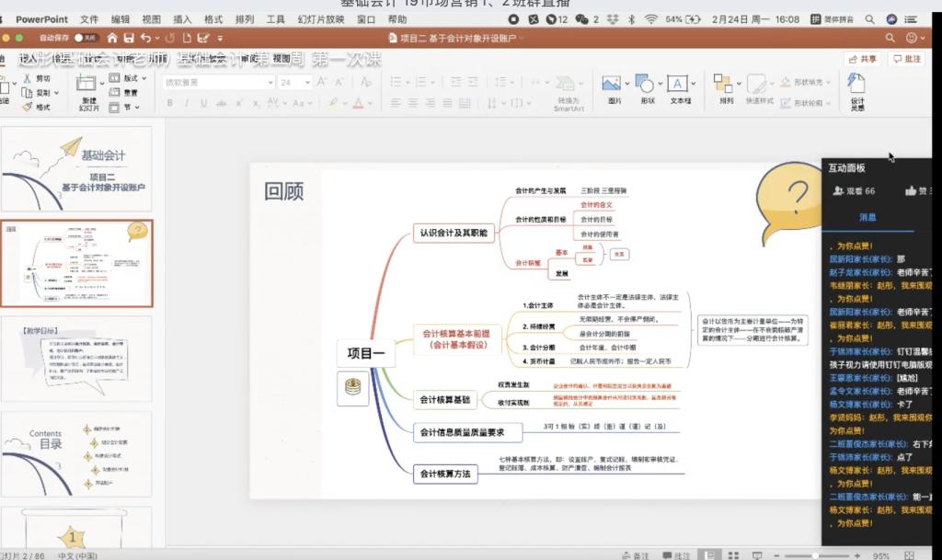Open the 插入 menu in menu bar
Screen dimensions: 942x560
pos(182,19)
